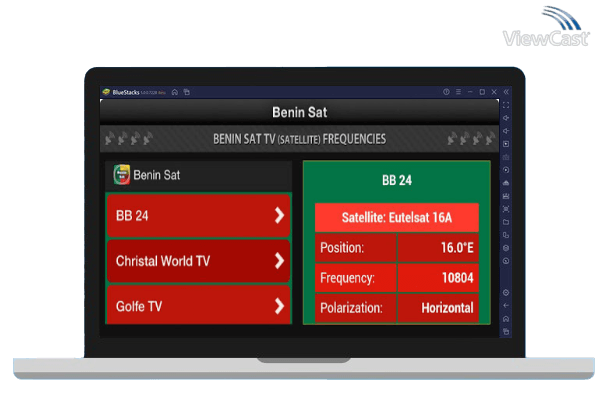The image size is (602, 414).
Task: Click the Benin Sat title at the top
Action: pyautogui.click(x=299, y=112)
